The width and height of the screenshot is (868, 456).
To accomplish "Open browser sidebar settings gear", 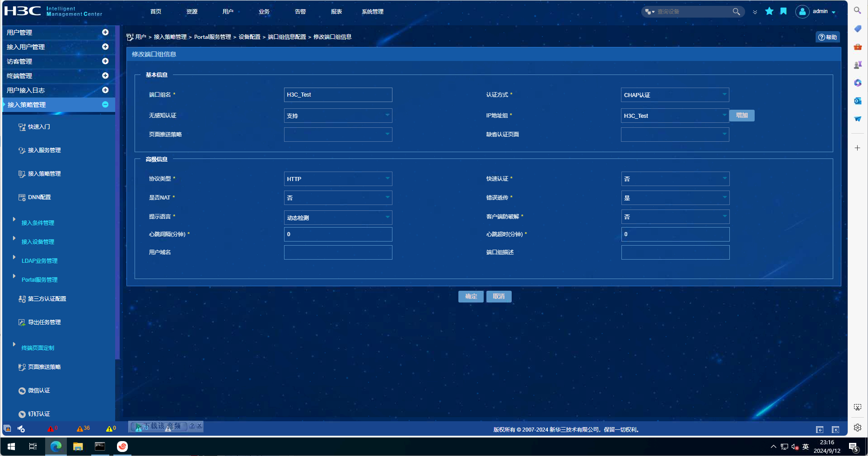I will [x=858, y=428].
